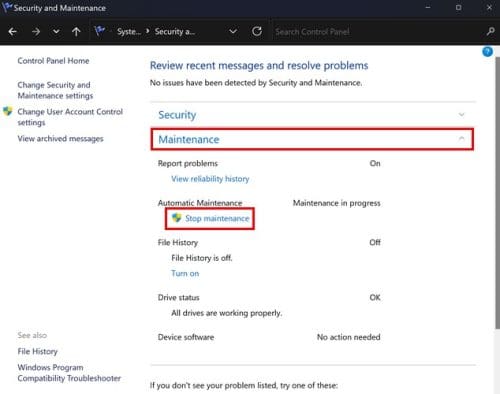
Task: Click Stop maintenance link
Action: (217, 219)
